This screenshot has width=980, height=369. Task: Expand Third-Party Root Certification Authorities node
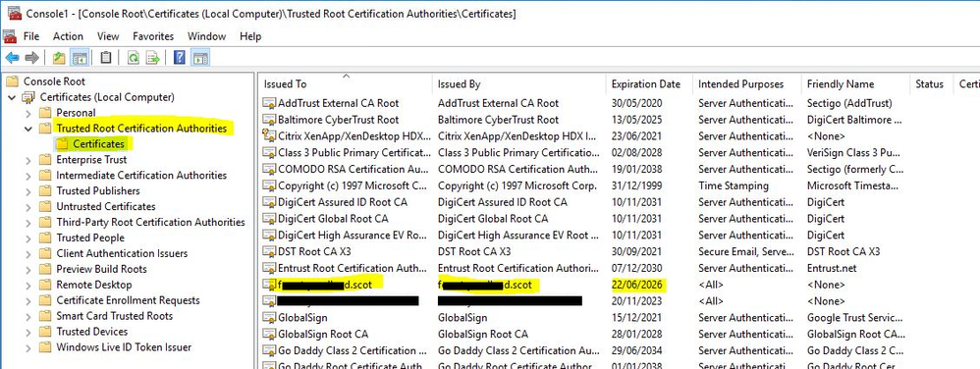(27, 222)
